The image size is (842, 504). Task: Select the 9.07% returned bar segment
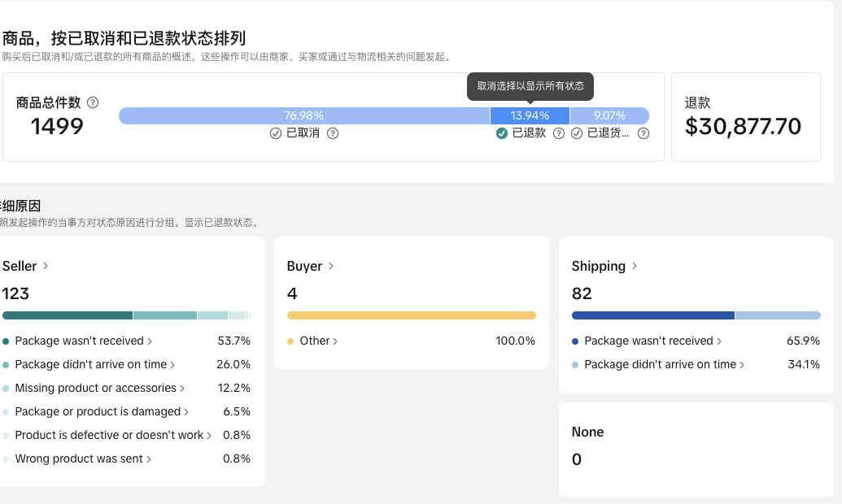tap(609, 115)
